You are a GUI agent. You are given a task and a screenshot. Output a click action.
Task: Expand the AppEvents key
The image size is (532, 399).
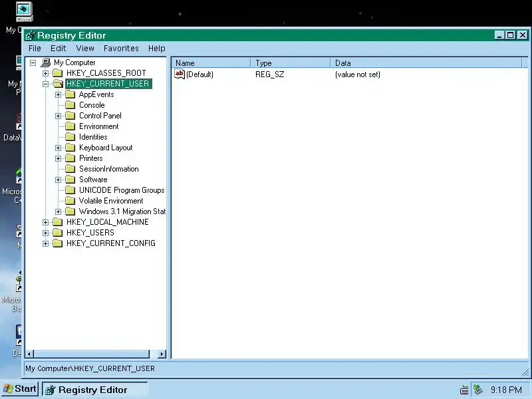tap(58, 94)
